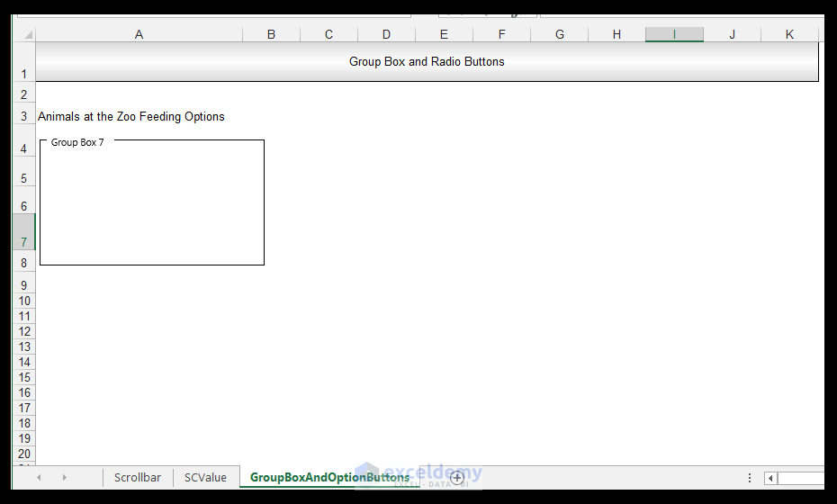837x504 pixels.
Task: Select highlighted column I header
Action: click(x=674, y=35)
